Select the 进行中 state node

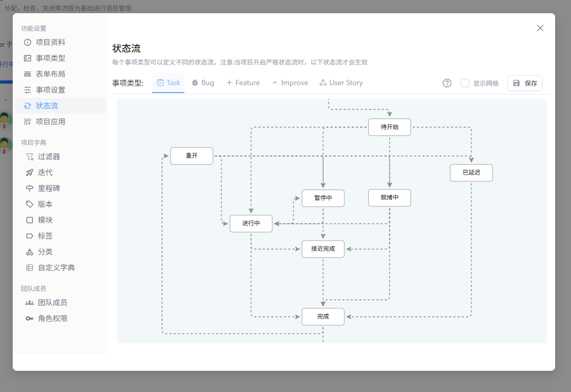click(251, 223)
